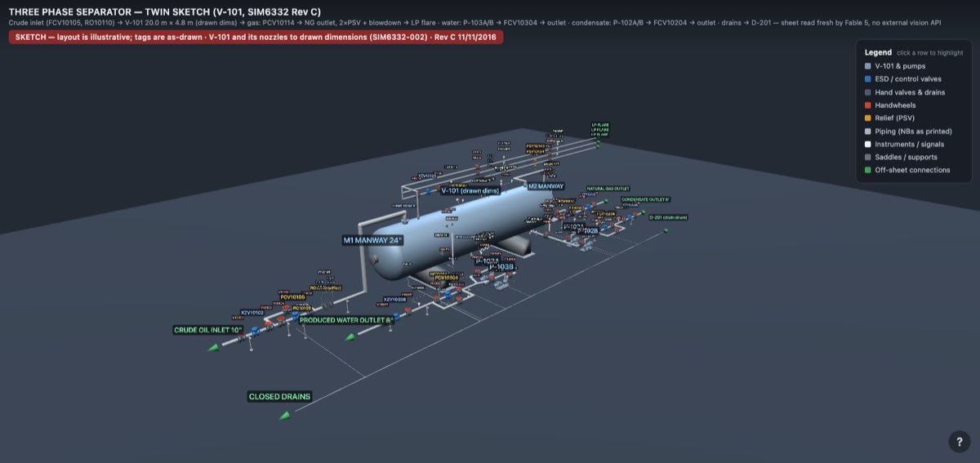This screenshot has height=463, width=980.
Task: Click the M1 MANWAY 24" label
Action: pyautogui.click(x=374, y=240)
